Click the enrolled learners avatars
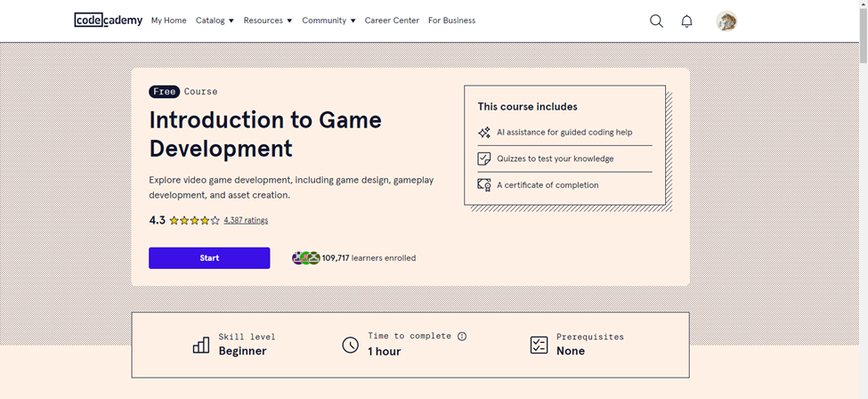The image size is (868, 399). point(306,257)
